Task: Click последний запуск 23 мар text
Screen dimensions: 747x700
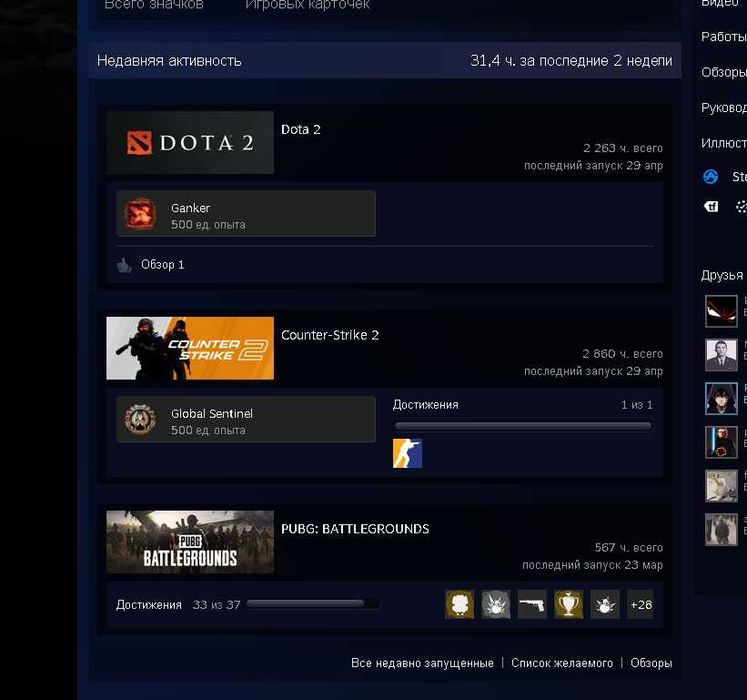Action: pyautogui.click(x=593, y=565)
